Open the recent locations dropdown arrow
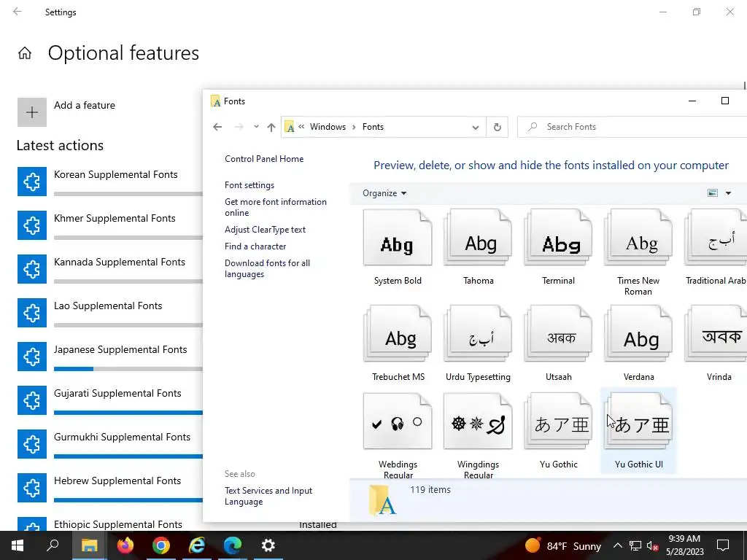 coord(256,127)
